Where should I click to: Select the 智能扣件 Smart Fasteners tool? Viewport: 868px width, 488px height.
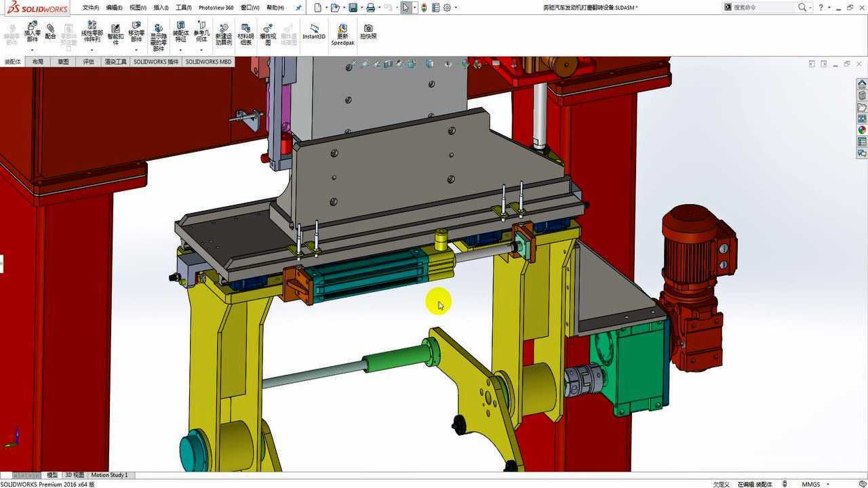coord(115,34)
